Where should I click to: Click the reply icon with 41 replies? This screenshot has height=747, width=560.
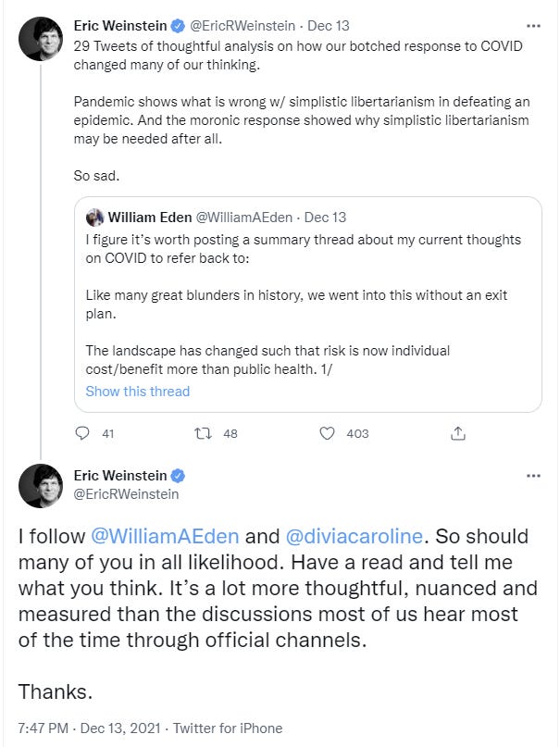pyautogui.click(x=82, y=433)
